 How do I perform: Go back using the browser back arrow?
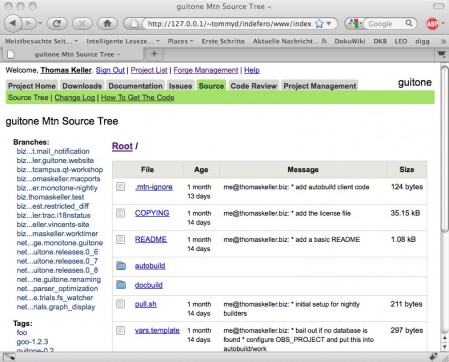(x=13, y=23)
